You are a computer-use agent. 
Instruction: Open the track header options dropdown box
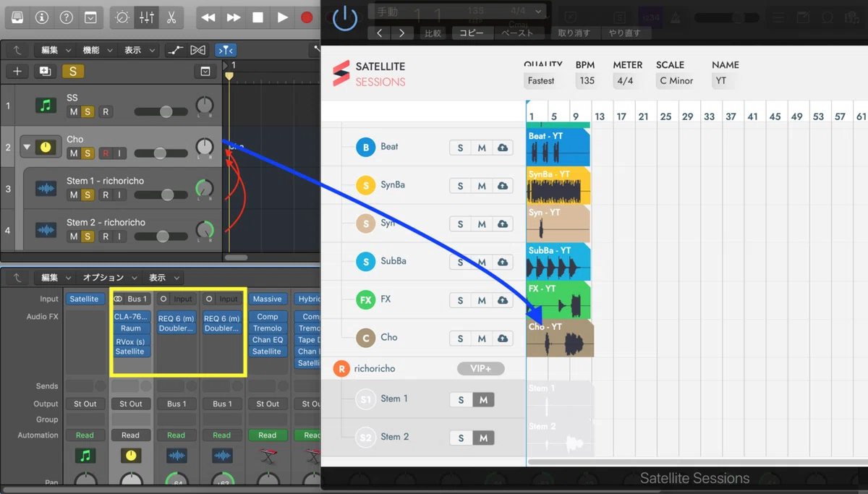pos(205,71)
